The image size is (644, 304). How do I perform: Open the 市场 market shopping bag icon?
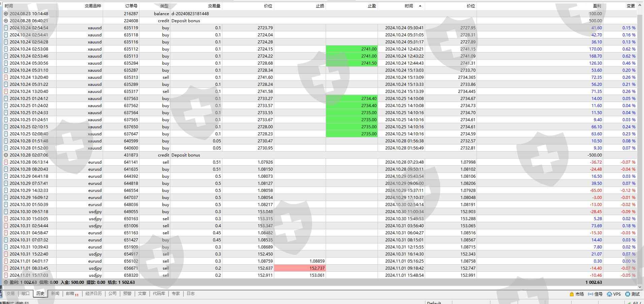pyautogui.click(x=572, y=294)
